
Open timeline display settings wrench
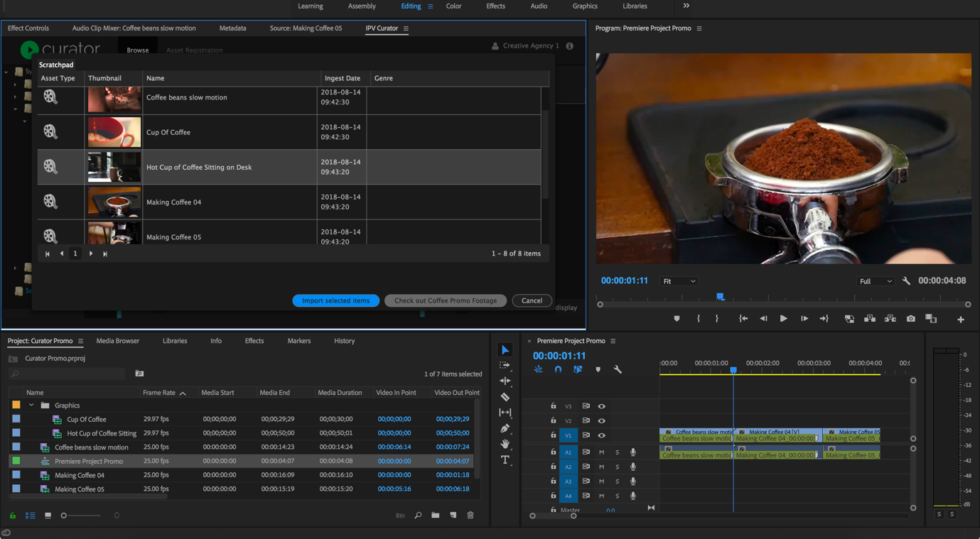(618, 369)
